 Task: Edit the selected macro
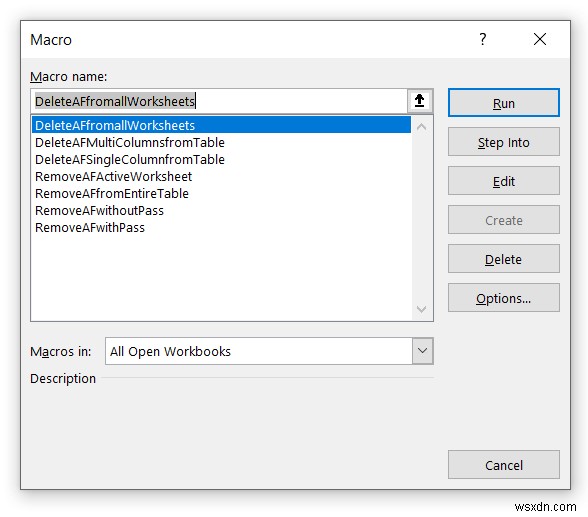pyautogui.click(x=503, y=181)
